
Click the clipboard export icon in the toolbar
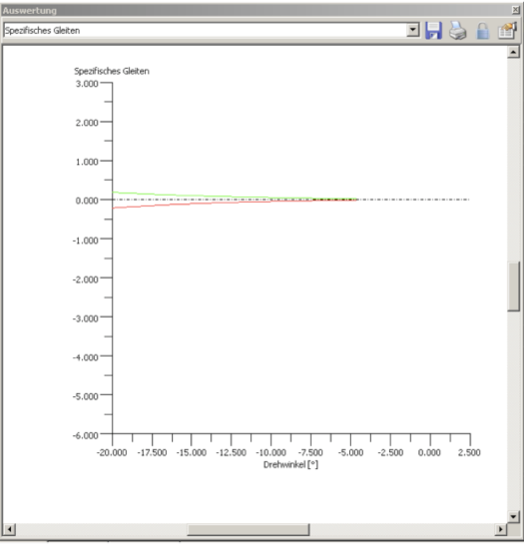[x=507, y=31]
